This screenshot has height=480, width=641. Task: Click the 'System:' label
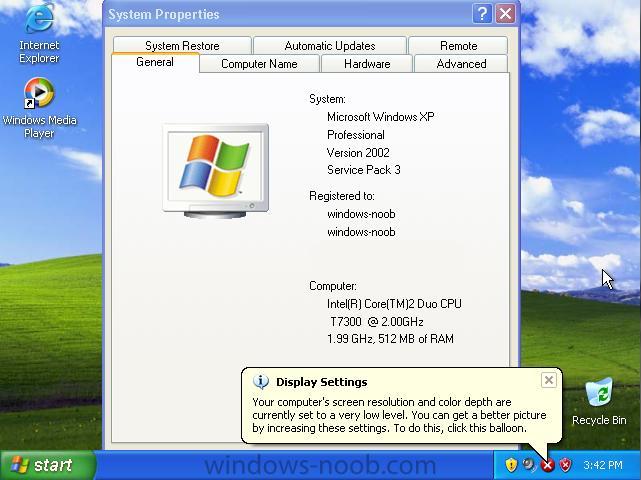(327, 99)
